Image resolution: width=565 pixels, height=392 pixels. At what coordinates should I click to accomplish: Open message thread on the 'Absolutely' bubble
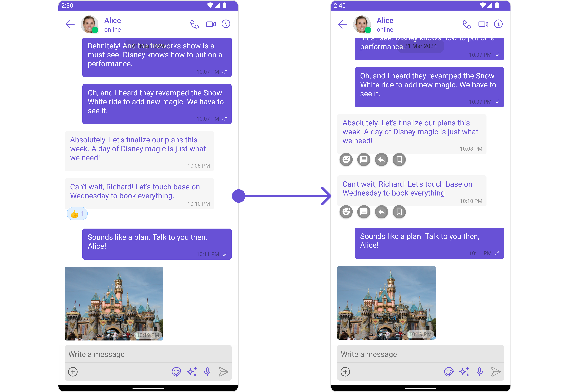click(364, 160)
